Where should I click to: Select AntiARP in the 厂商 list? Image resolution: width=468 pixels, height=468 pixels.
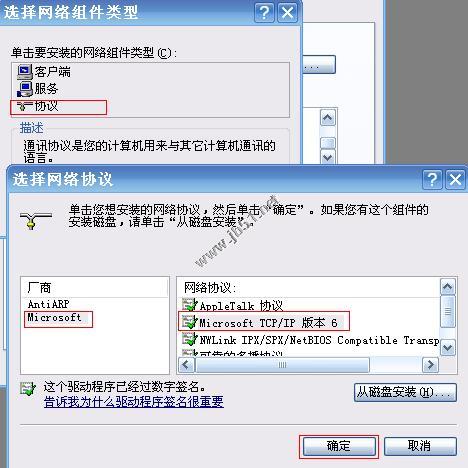tap(49, 304)
